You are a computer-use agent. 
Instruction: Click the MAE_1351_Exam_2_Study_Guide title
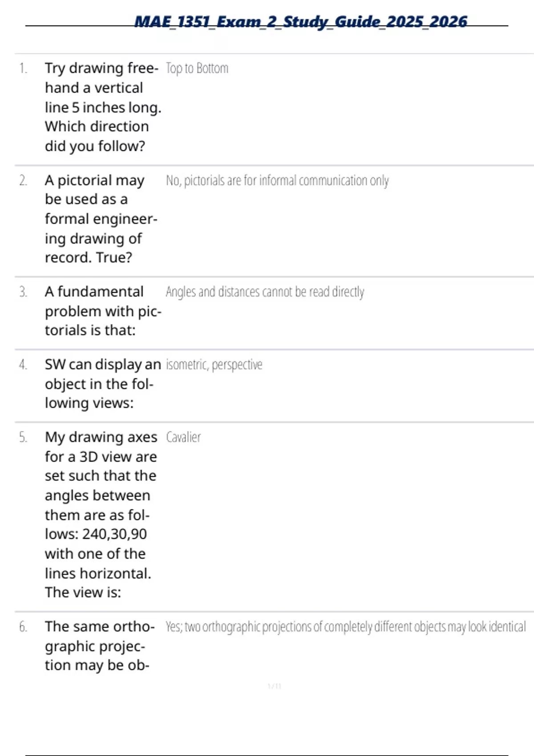[x=301, y=22]
